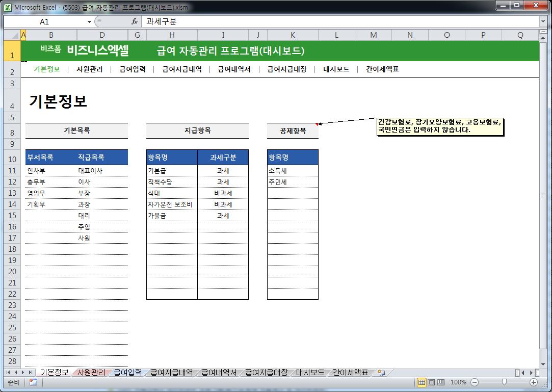Switch to Page Layout view icon
Image resolution: width=552 pixels, height=392 pixels.
pos(431,382)
